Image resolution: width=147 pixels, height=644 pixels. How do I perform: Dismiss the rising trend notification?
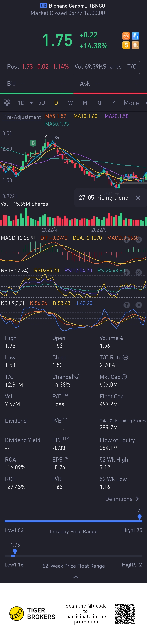click(x=138, y=198)
